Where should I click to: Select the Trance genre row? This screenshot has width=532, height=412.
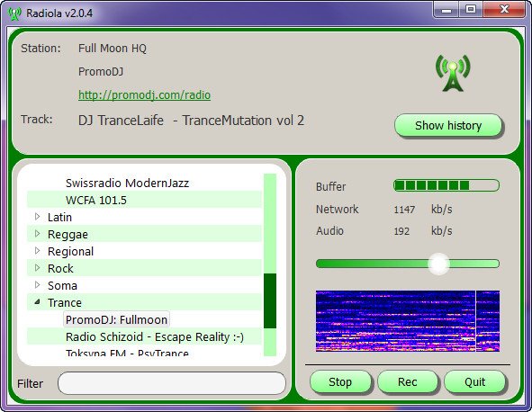(x=144, y=302)
